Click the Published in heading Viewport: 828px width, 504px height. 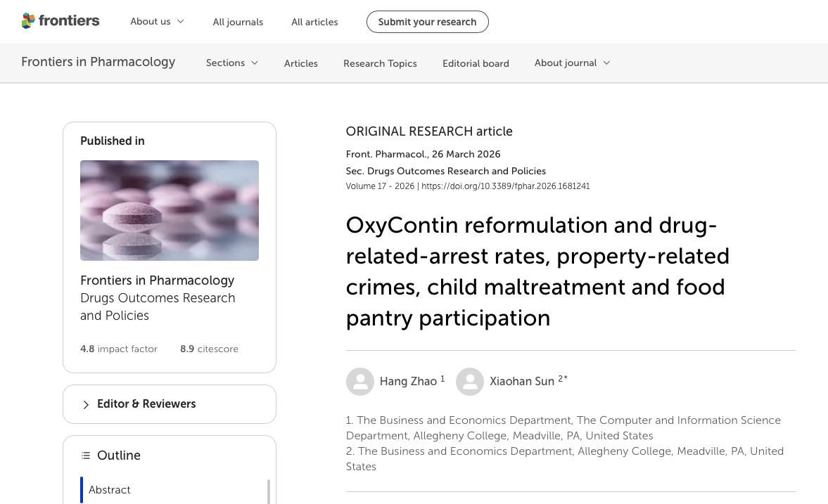(113, 141)
